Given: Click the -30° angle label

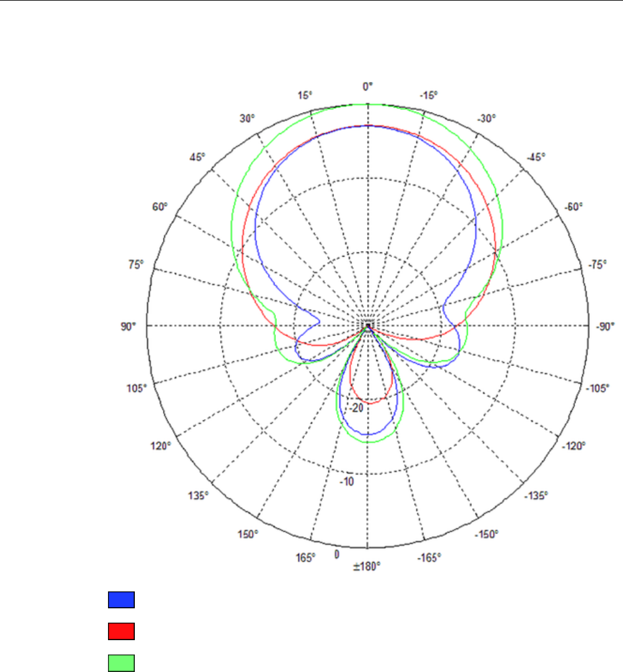Looking at the screenshot, I should point(486,118).
